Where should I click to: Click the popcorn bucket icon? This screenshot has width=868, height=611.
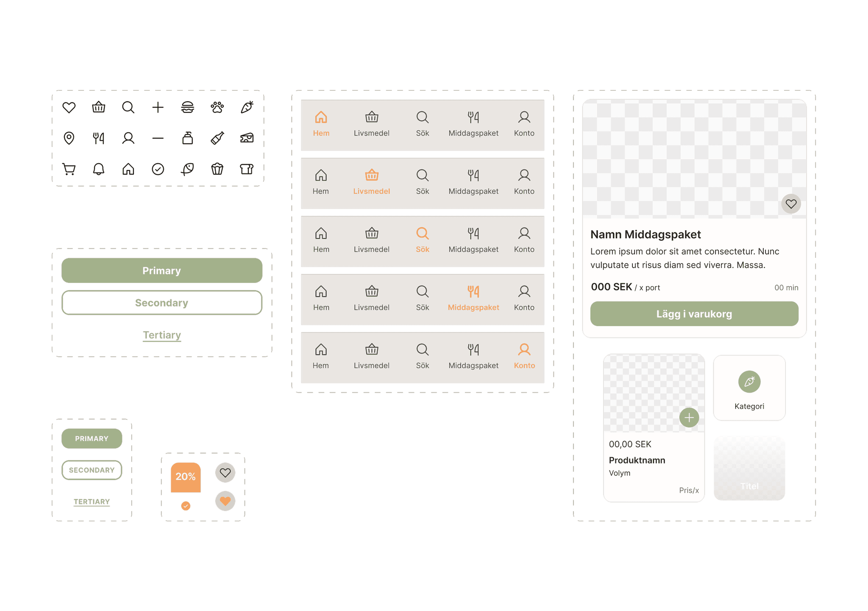[217, 169]
